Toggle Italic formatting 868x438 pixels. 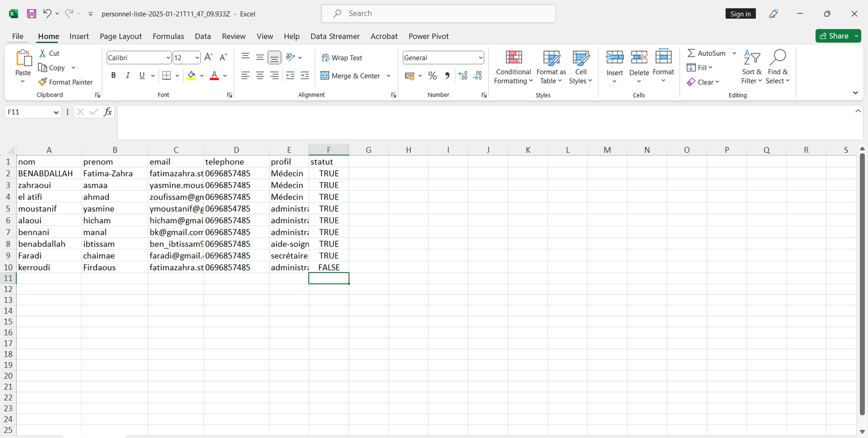[127, 75]
